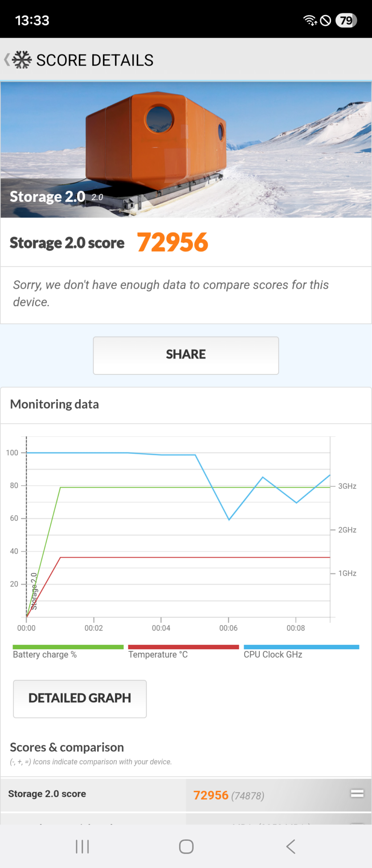Tap the do-not-disturb status icon
Screen dimensions: 372x868
click(x=326, y=20)
